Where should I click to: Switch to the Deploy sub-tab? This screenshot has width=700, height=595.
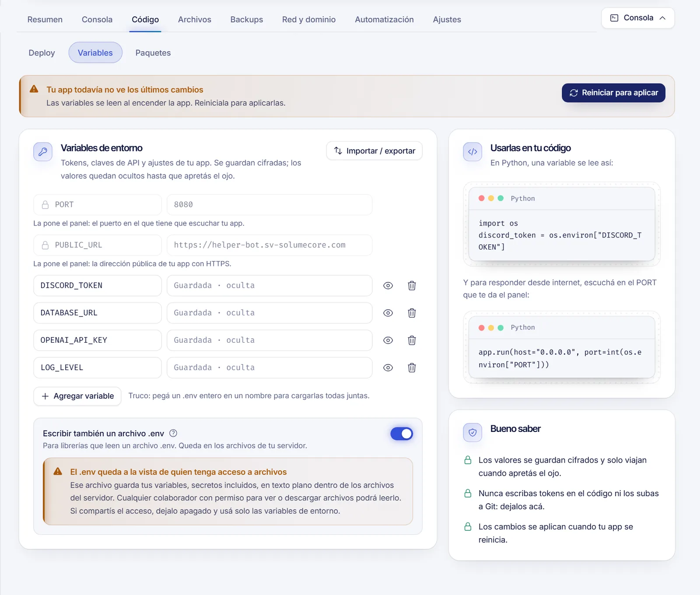point(42,53)
